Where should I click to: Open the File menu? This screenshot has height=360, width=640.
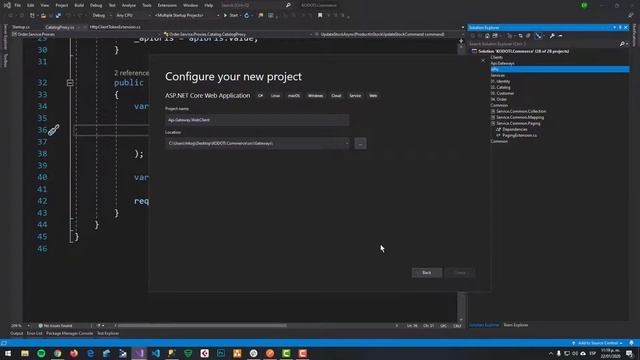click(x=18, y=5)
